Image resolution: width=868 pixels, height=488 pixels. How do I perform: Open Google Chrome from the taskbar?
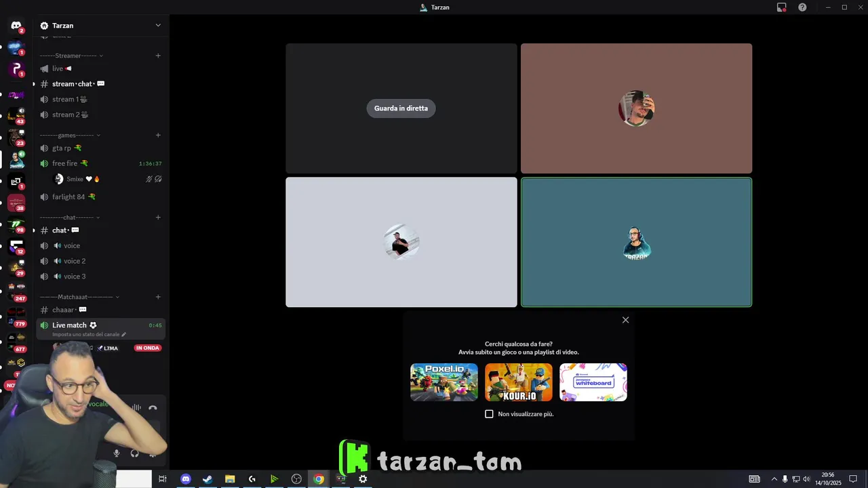coord(319,479)
